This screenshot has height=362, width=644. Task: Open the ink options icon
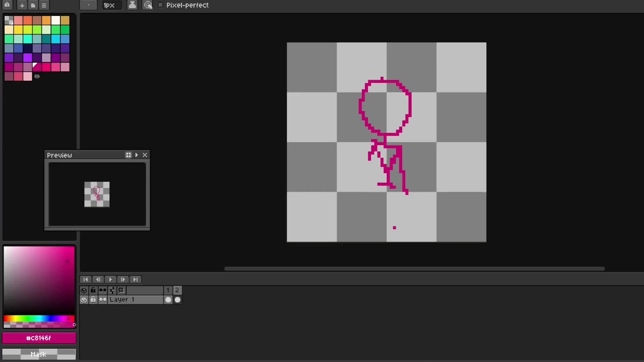pos(132,5)
